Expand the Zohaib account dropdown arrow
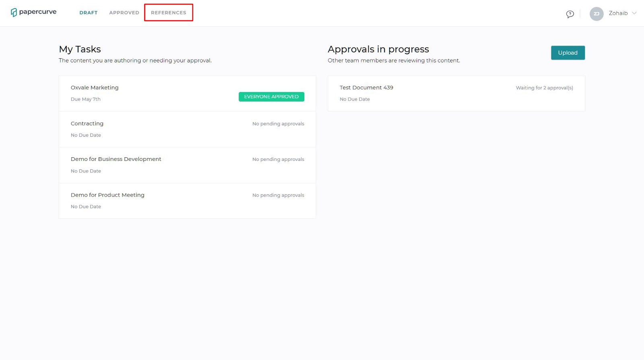644x360 pixels. tap(634, 13)
